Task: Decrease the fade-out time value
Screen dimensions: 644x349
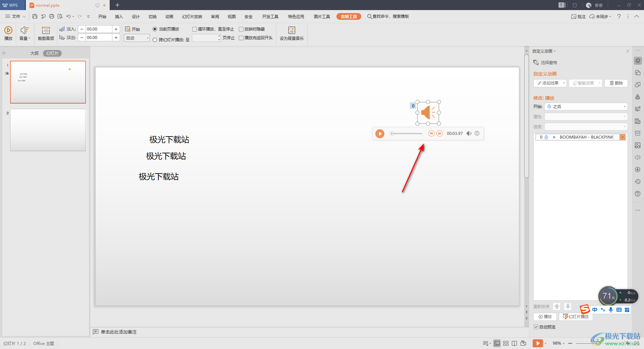Action: 82,38
